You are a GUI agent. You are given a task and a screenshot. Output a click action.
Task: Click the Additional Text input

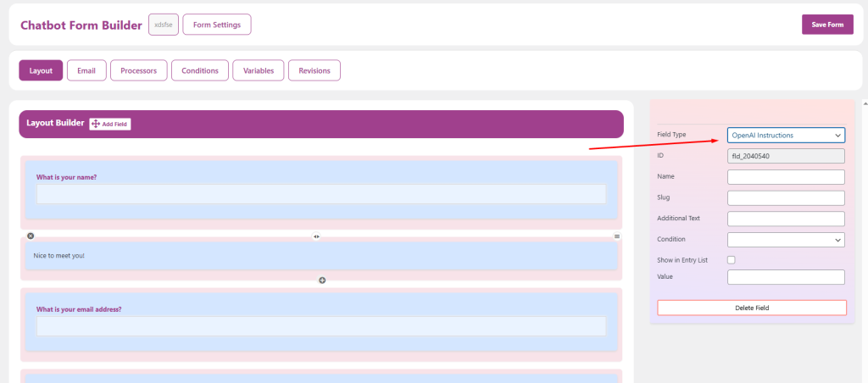[x=786, y=219]
